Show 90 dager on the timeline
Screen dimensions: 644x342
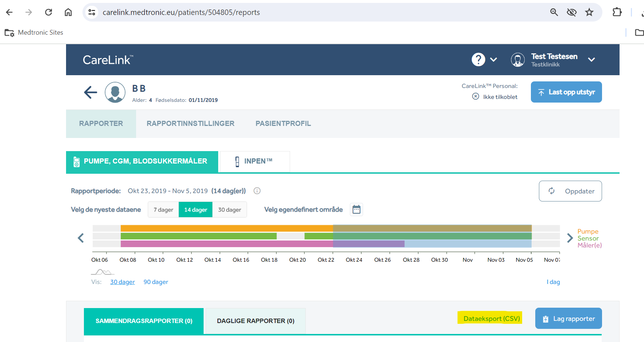(x=156, y=282)
